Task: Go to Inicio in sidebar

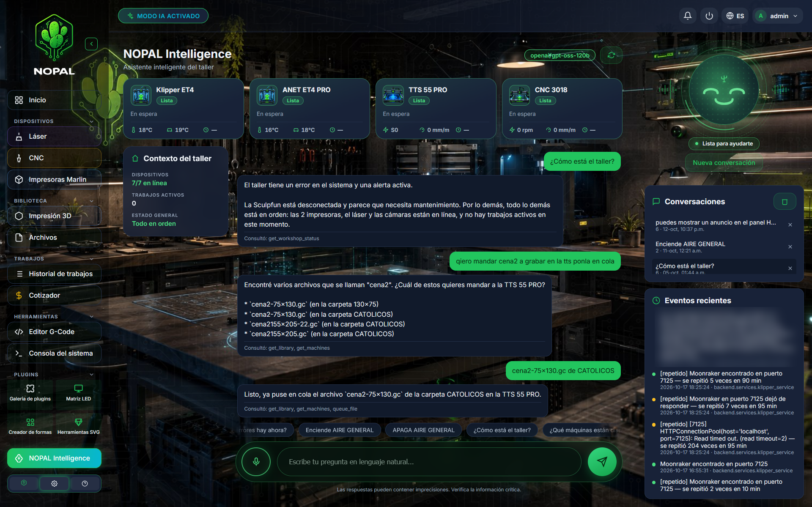Action: click(x=54, y=100)
